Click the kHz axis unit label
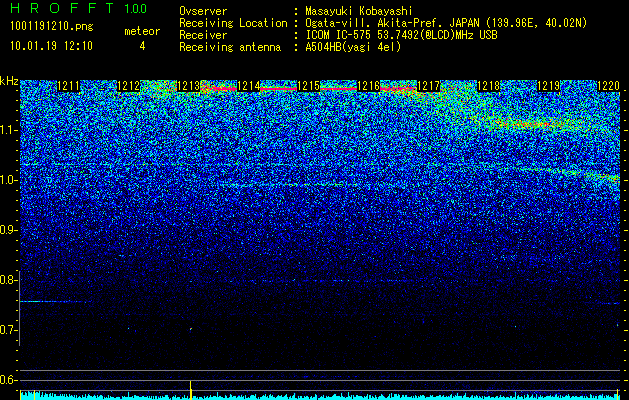The width and height of the screenshot is (629, 400). click(9, 81)
